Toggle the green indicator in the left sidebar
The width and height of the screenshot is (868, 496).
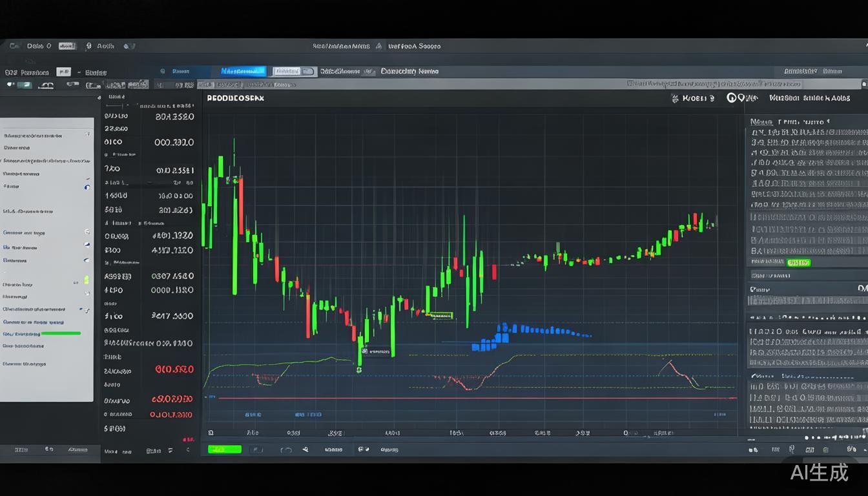pyautogui.click(x=86, y=280)
